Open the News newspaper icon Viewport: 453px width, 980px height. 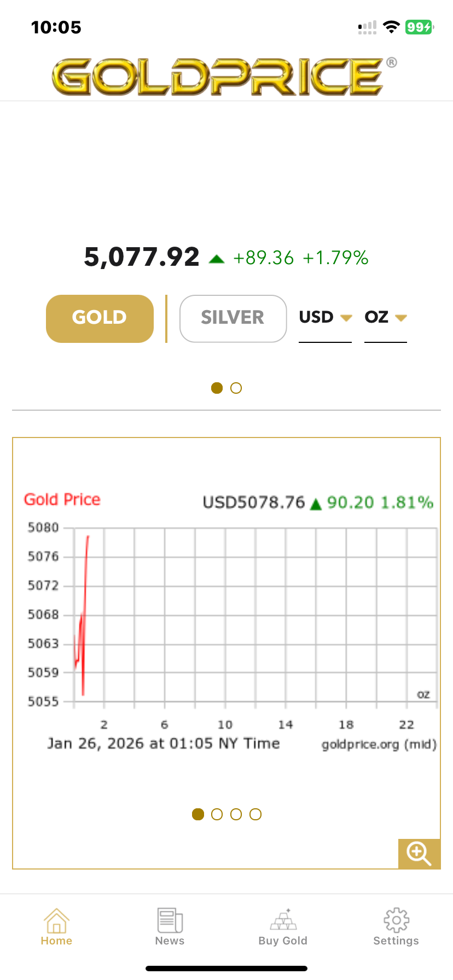pos(170,921)
